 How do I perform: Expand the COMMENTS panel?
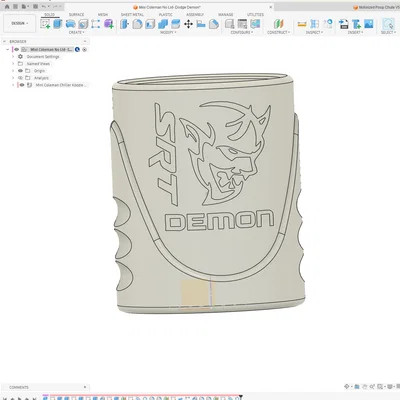(85, 387)
